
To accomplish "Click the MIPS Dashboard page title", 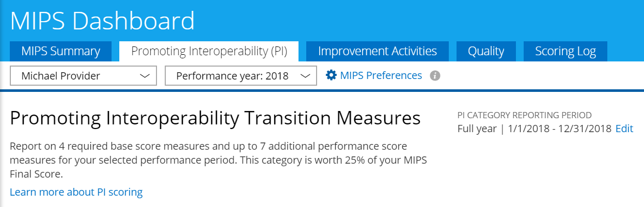I will tap(102, 21).
